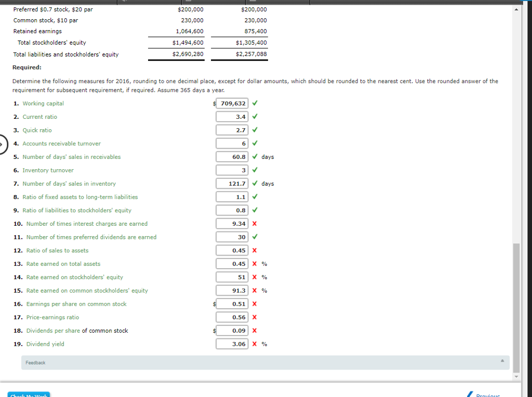Click the Check My Work button

click(29, 394)
